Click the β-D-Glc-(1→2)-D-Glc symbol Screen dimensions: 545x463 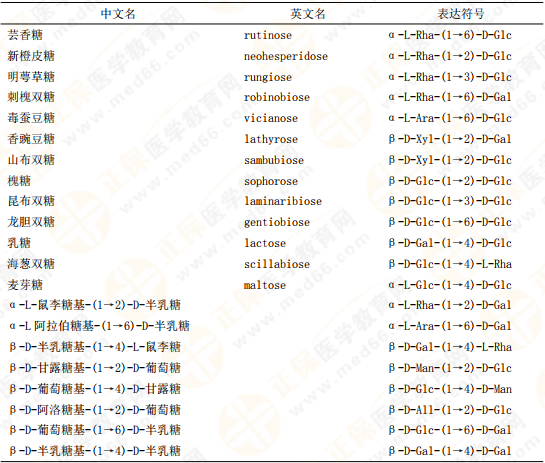point(450,180)
